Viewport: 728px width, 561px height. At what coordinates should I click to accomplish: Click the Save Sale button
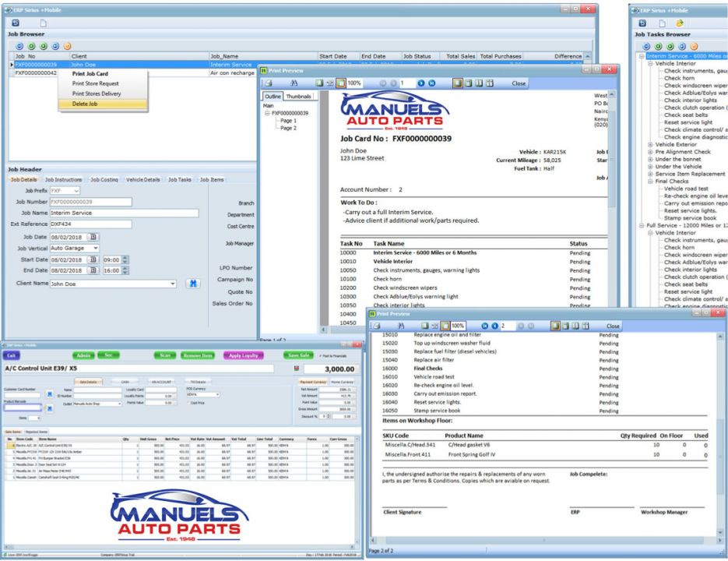click(298, 355)
